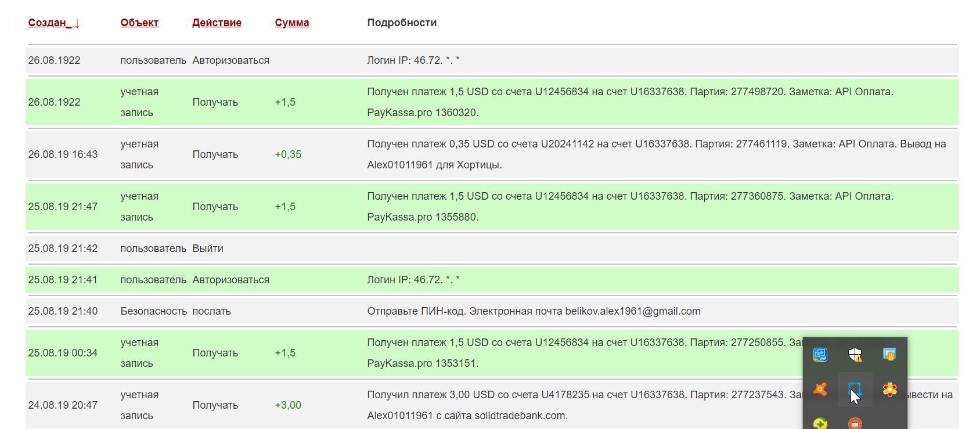The image size is (980, 429).
Task: Click the Выйти action cell
Action: (208, 248)
